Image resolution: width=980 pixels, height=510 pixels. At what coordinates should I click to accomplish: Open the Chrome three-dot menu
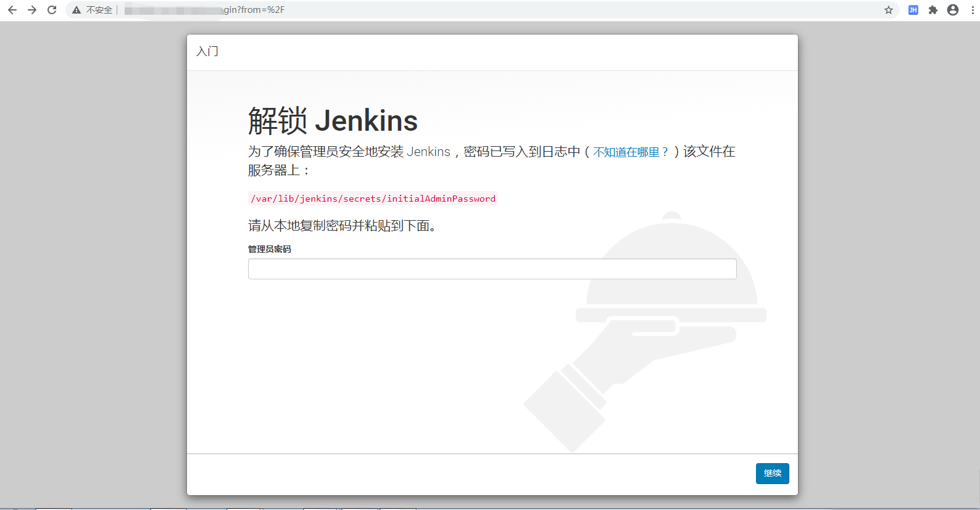click(x=973, y=10)
